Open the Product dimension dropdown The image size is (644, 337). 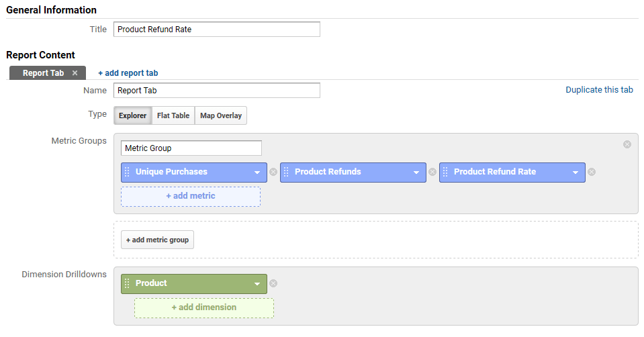tap(257, 284)
